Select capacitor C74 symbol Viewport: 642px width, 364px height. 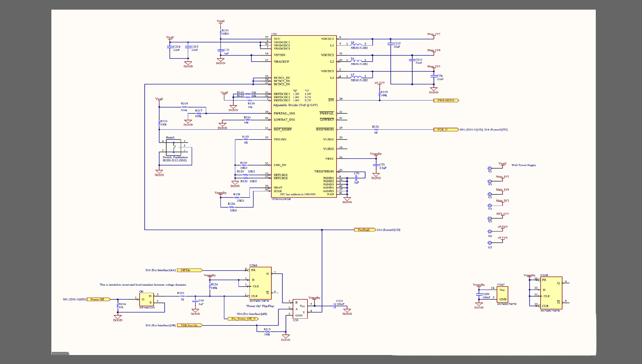point(434,76)
